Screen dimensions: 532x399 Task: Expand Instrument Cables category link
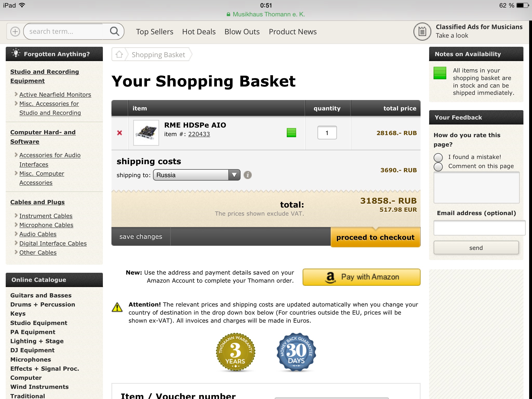click(x=46, y=216)
